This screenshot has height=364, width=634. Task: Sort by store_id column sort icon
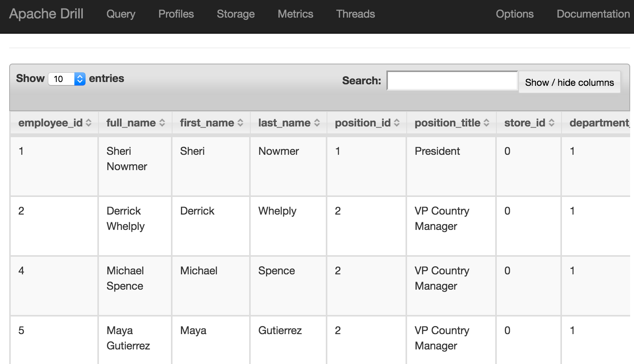coord(552,123)
